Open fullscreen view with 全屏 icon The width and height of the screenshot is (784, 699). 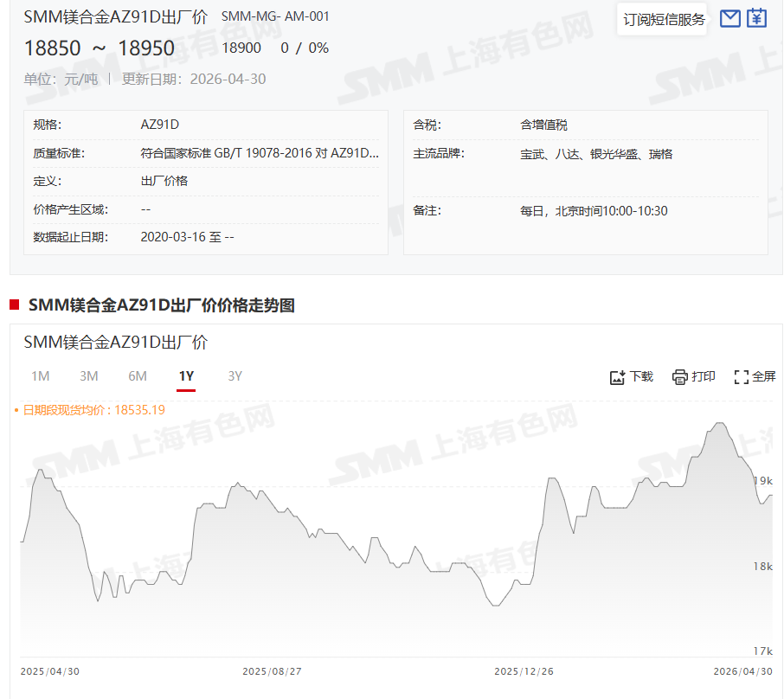[755, 376]
